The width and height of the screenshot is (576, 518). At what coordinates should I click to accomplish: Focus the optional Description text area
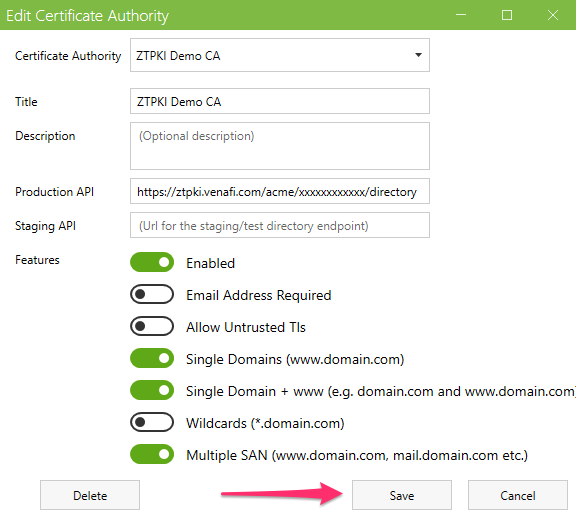[x=280, y=146]
